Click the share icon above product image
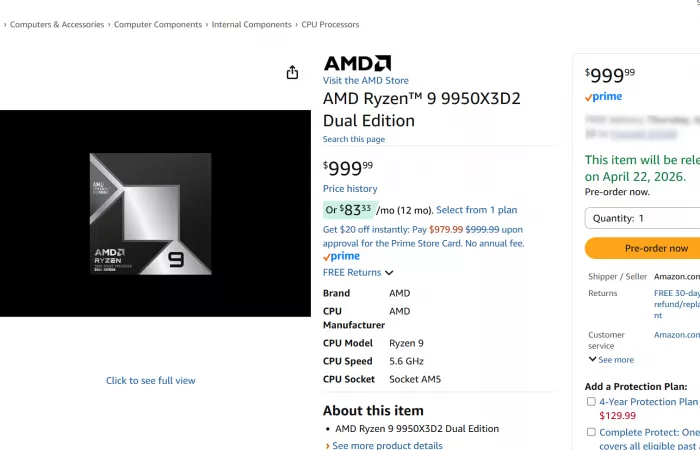The width and height of the screenshot is (700, 450). click(292, 72)
